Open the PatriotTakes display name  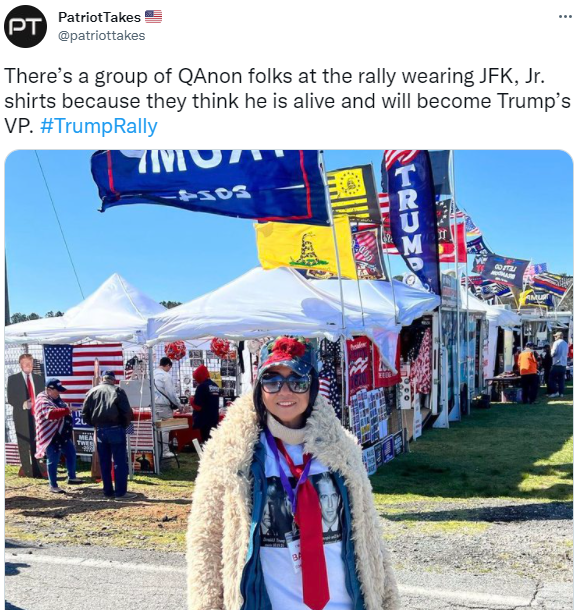coord(99,17)
